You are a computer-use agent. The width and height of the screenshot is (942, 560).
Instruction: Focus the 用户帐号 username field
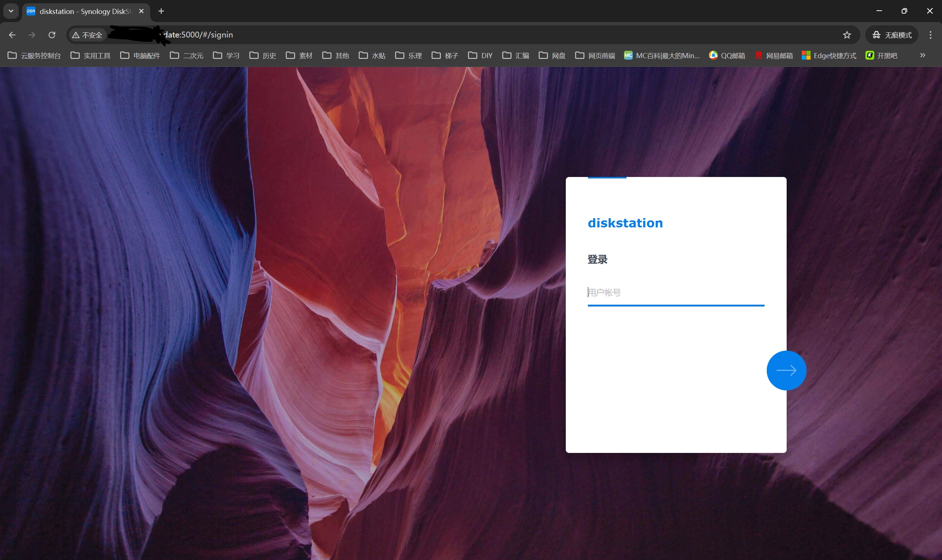675,293
